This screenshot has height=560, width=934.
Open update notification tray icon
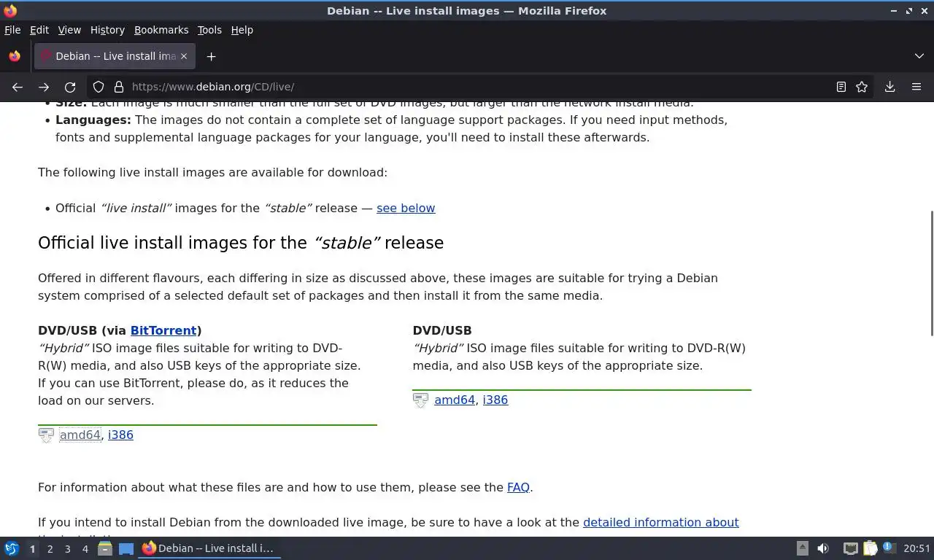pos(888,548)
